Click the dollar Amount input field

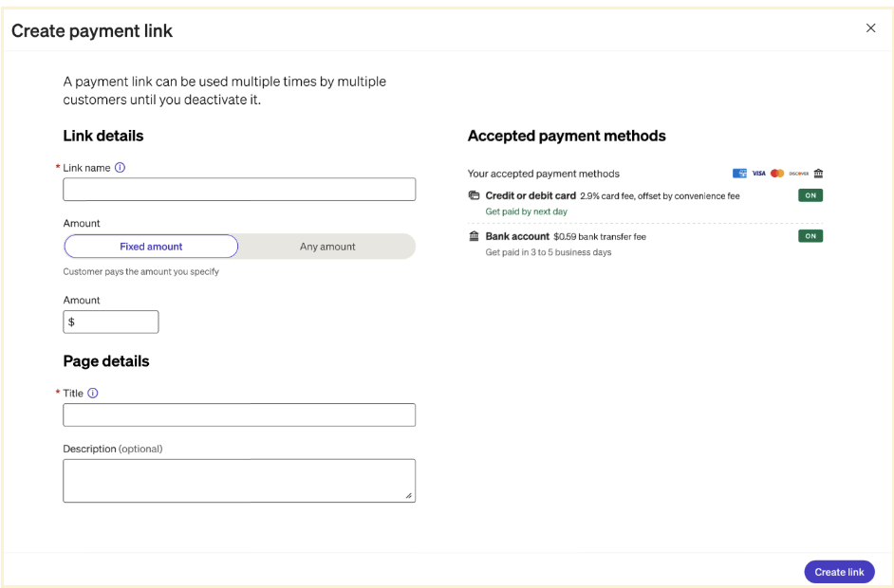click(111, 322)
